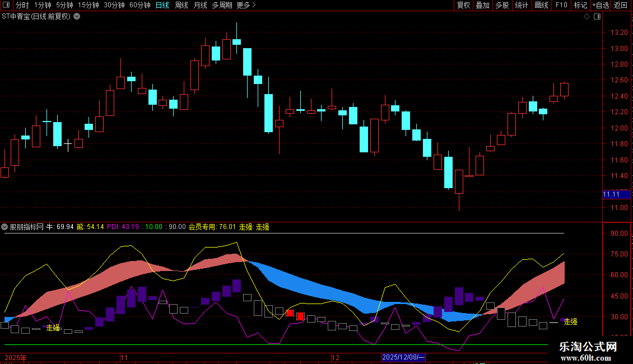Click the panel layout icon at top-left
The width and height of the screenshot is (633, 364).
[x=6, y=5]
